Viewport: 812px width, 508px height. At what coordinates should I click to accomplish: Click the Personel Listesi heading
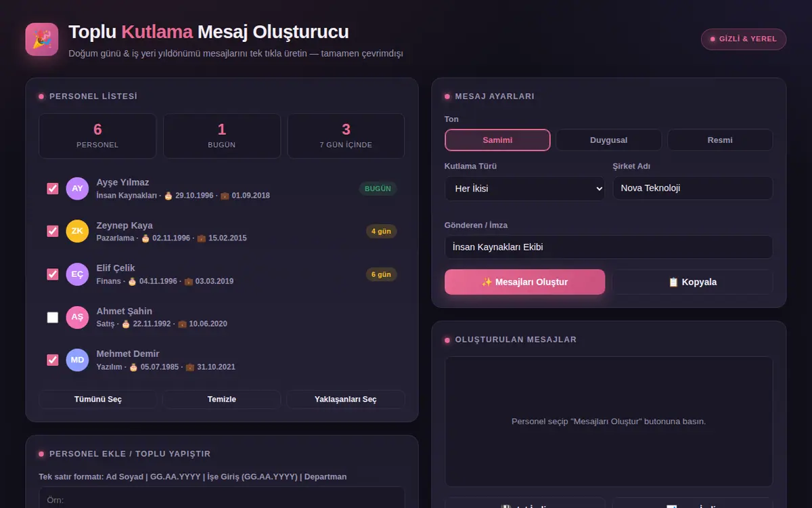pyautogui.click(x=93, y=96)
